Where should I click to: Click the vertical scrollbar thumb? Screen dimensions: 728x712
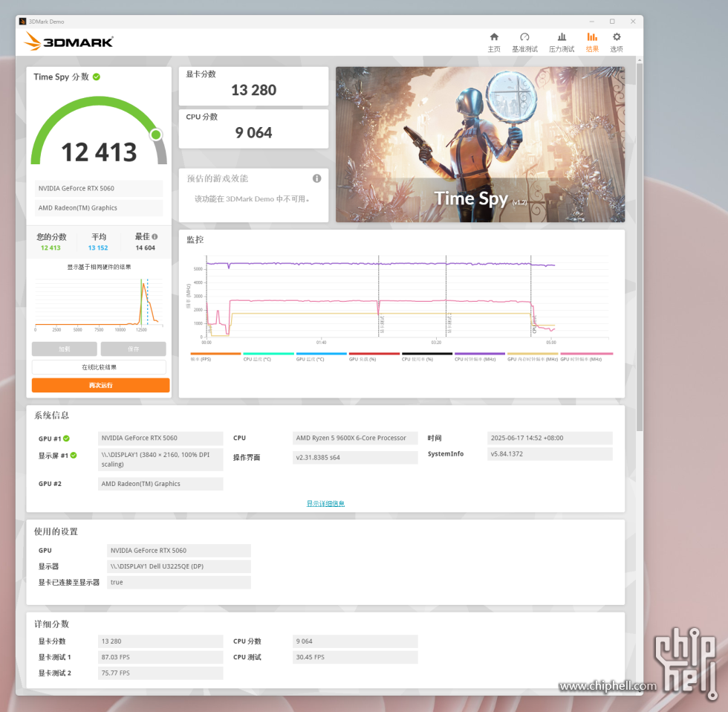coord(640,246)
